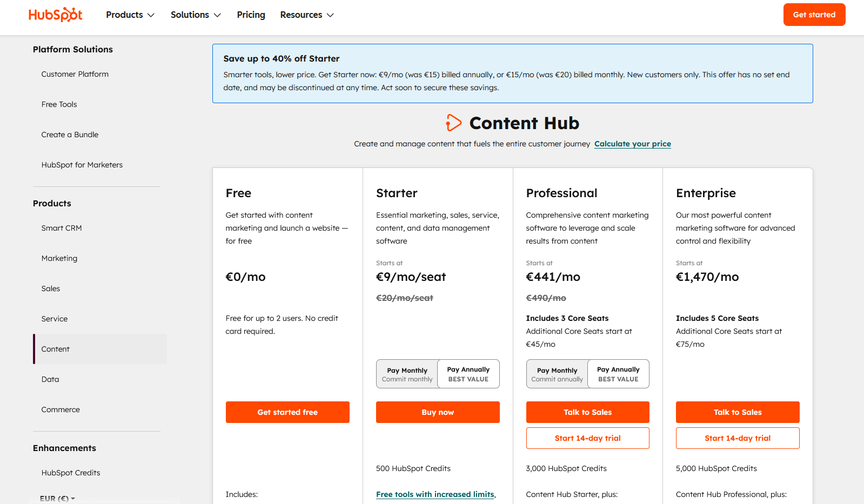Viewport: 864px width, 504px height.
Task: Click the €9/mo/seat price text
Action: [411, 277]
